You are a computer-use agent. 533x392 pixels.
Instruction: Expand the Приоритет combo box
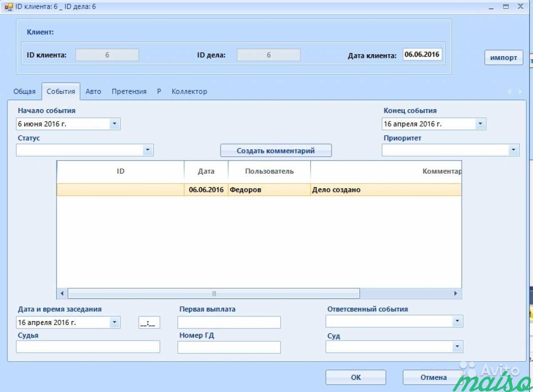coord(513,150)
